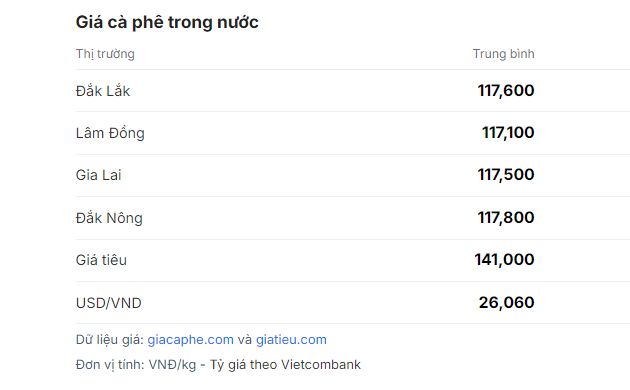This screenshot has width=630, height=390.
Task: Click the Đắk Nông market name
Action: point(109,218)
